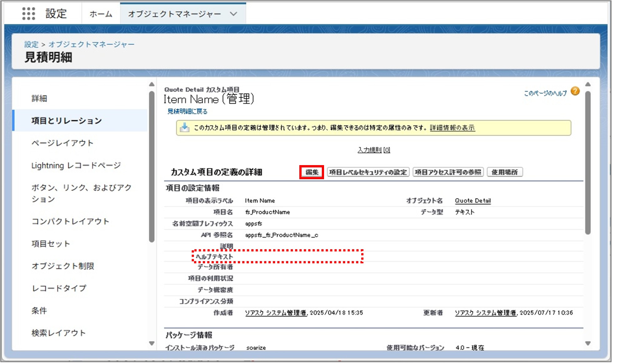Open Lightning レコードページ section
The height and width of the screenshot is (364, 634).
click(x=76, y=166)
